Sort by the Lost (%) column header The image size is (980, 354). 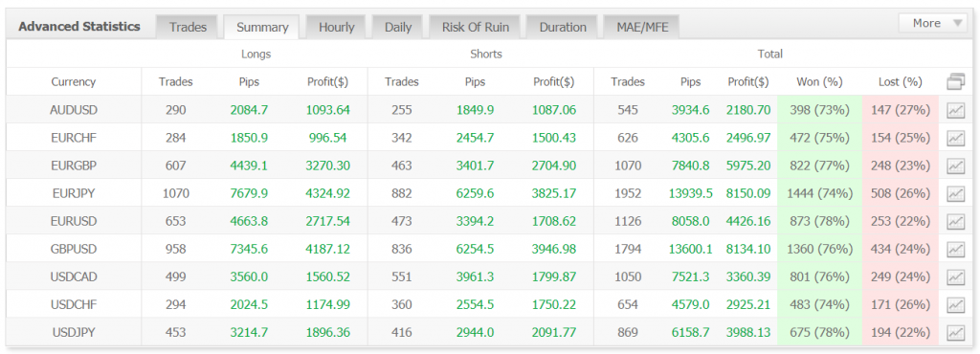click(x=900, y=81)
